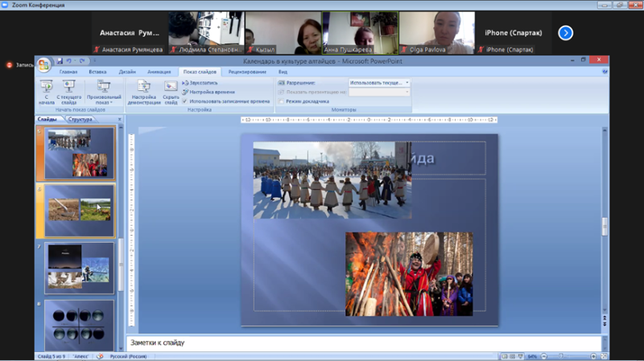Start slideshow from beginning (С начала)
This screenshot has width=644, height=361.
click(47, 92)
